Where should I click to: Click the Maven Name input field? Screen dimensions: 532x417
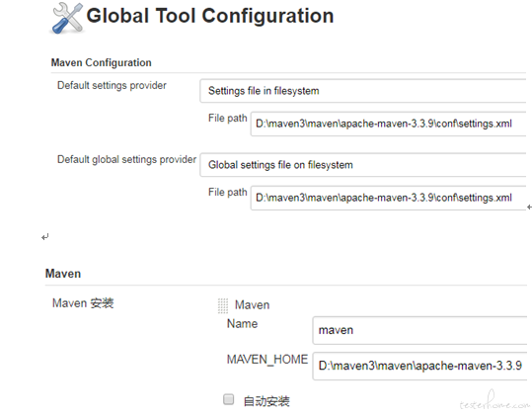[419, 330]
